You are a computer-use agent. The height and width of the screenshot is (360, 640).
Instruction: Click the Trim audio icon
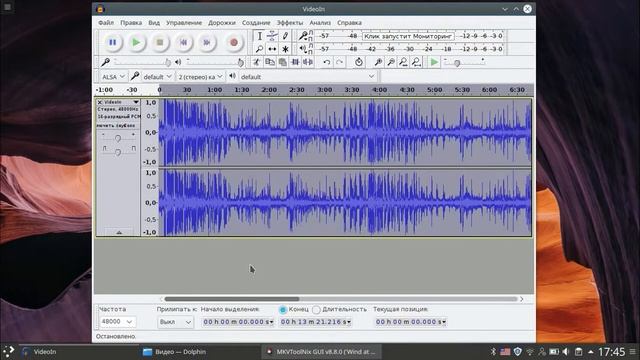(x=295, y=62)
